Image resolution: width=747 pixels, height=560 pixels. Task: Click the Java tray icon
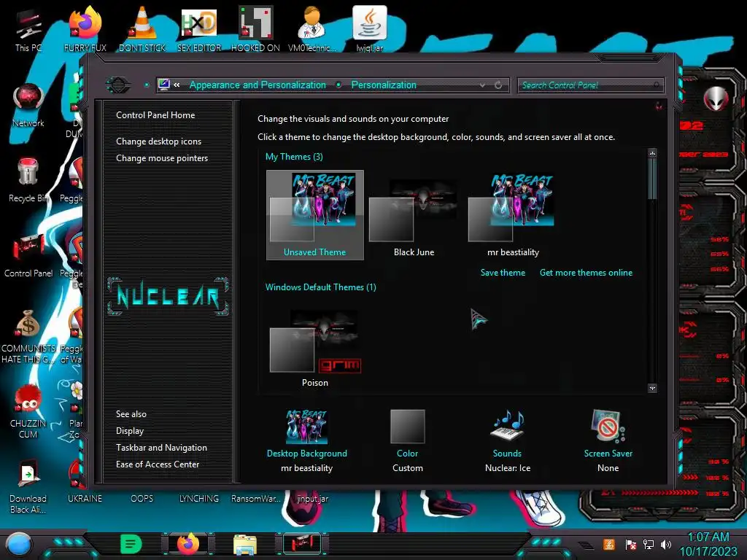pyautogui.click(x=609, y=544)
